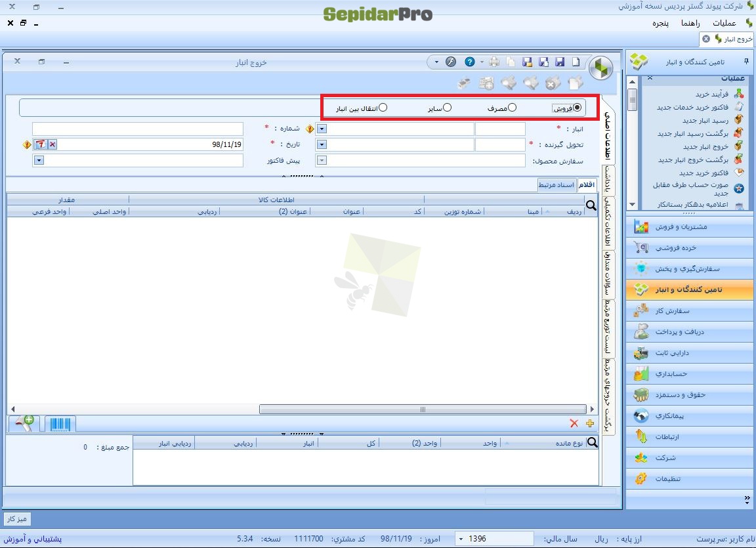Image resolution: width=756 pixels, height=548 pixels.
Task: Click the greyed table-with-plus icon in second toolbar row
Action: pos(486,83)
